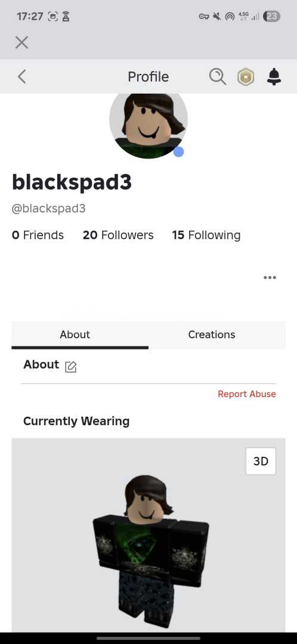Tap the muted sound status icon
297x644 pixels.
click(x=217, y=17)
